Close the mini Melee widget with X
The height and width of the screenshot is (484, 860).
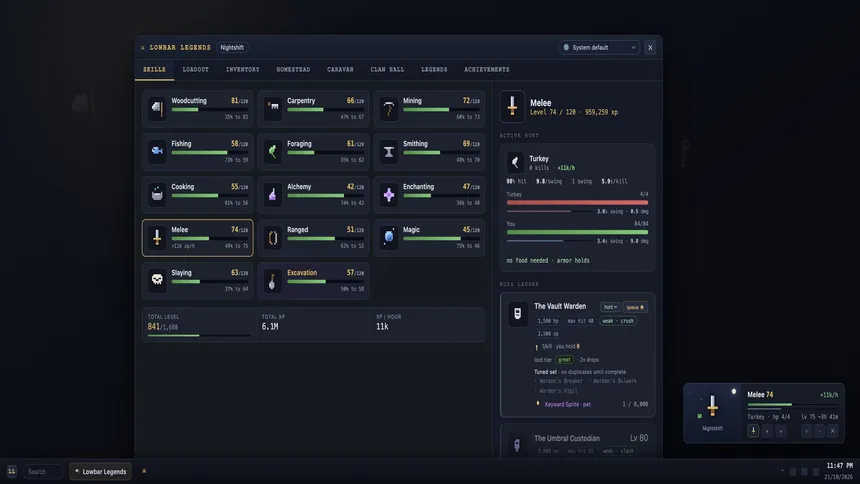click(833, 431)
